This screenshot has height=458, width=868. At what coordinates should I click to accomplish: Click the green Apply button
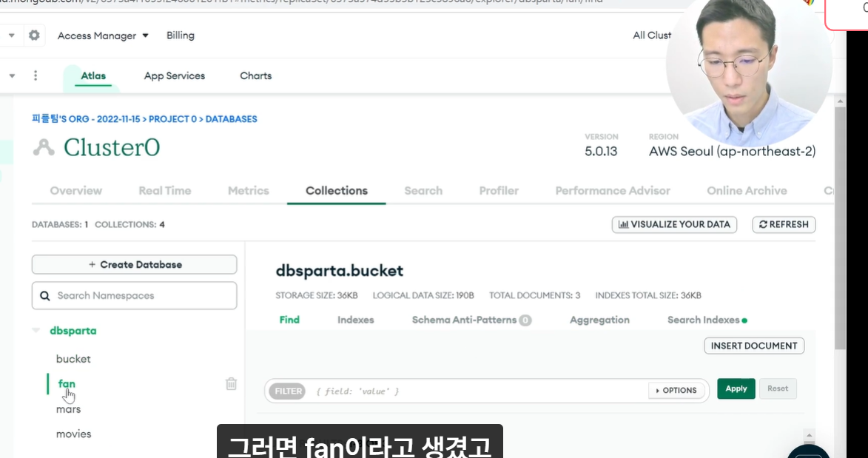736,388
